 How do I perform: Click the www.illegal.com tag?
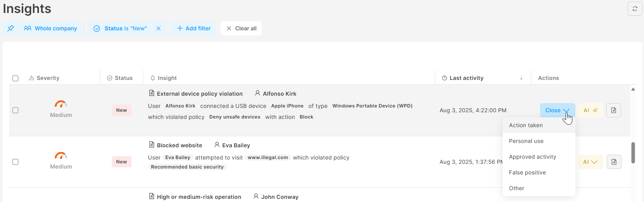coord(268,158)
